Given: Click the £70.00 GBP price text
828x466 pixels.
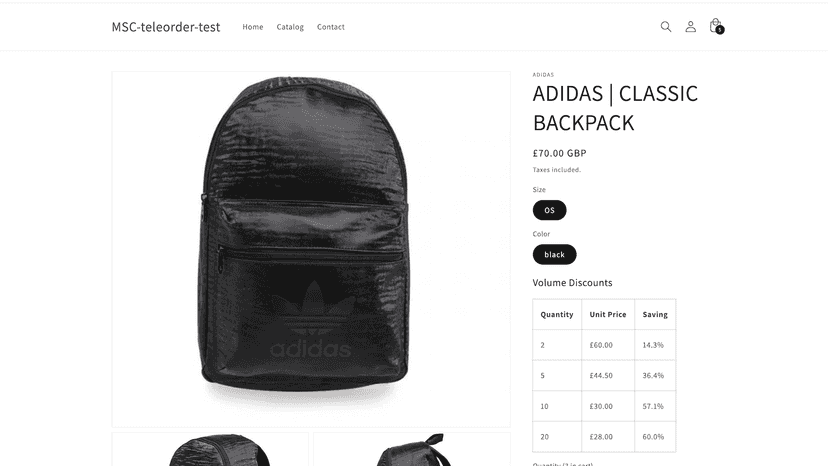Looking at the screenshot, I should 559,153.
